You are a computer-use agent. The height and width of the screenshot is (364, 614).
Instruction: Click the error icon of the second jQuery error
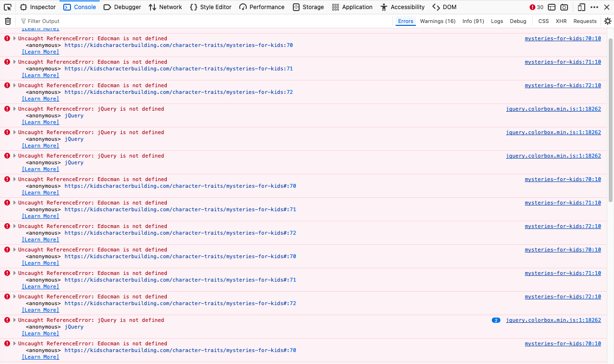(7, 132)
